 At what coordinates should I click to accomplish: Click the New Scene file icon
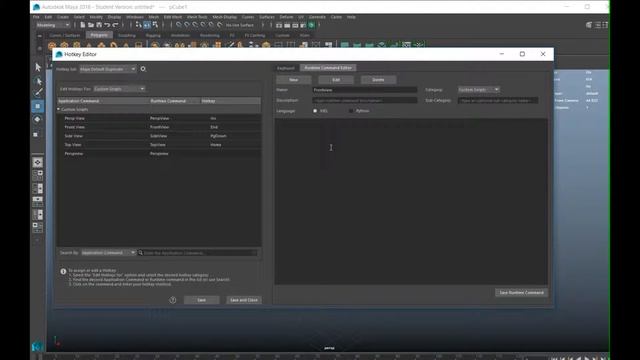pyautogui.click(x=82, y=25)
